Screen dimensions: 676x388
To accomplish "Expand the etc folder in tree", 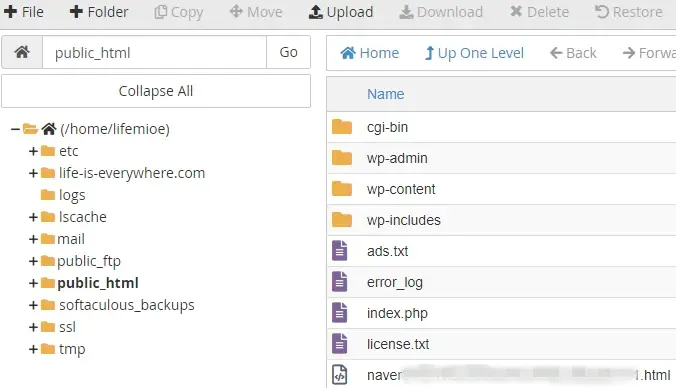I will tap(33, 151).
